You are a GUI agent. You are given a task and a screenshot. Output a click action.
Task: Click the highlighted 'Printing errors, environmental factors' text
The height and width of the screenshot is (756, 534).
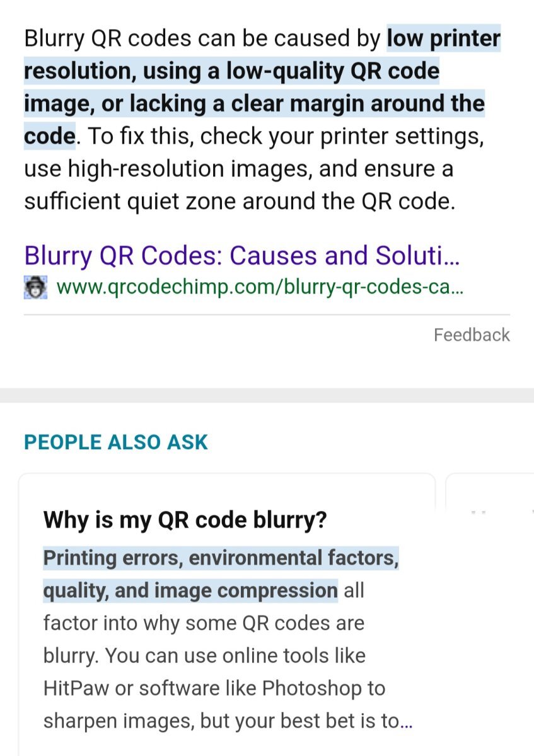[x=221, y=558]
